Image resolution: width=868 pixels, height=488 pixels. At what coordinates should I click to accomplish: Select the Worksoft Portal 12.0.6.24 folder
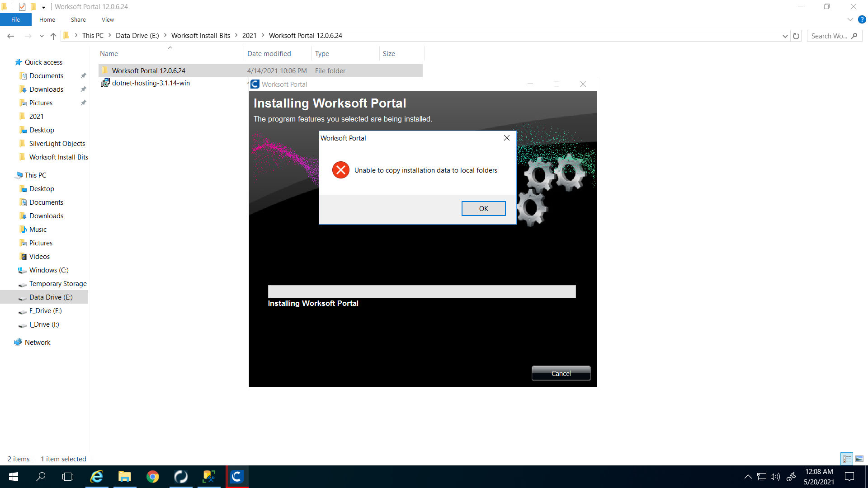coord(260,70)
